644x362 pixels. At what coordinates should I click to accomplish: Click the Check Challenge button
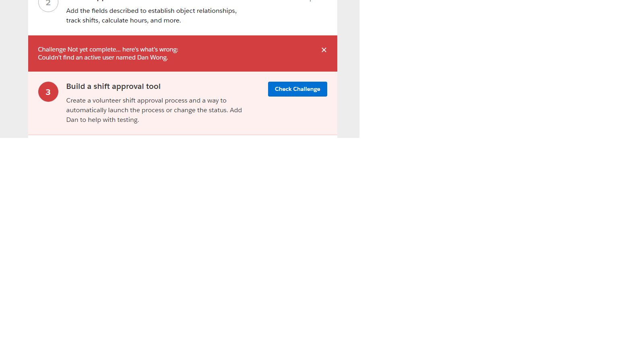click(297, 89)
